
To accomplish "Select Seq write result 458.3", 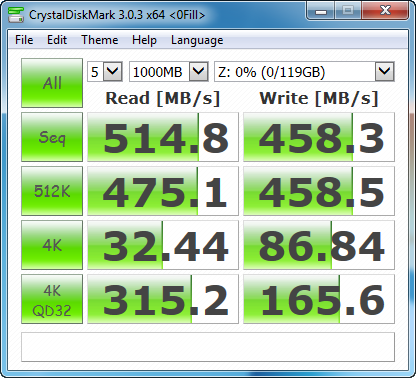I will click(319, 137).
